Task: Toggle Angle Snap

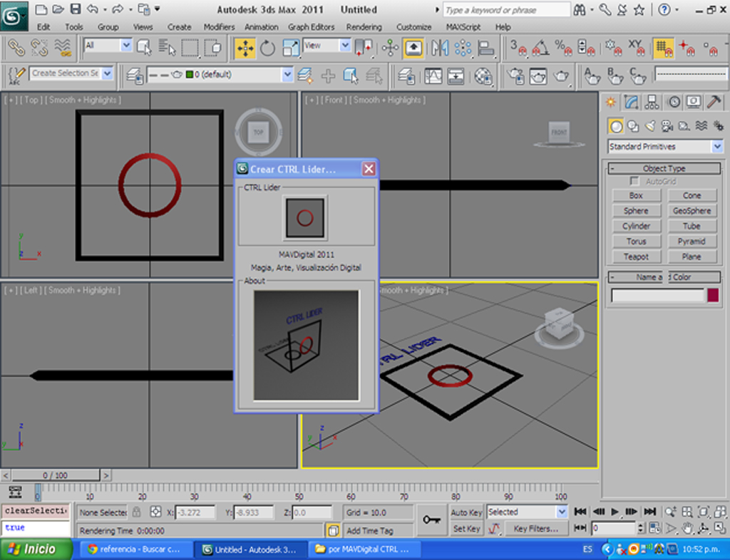Action: (x=540, y=48)
